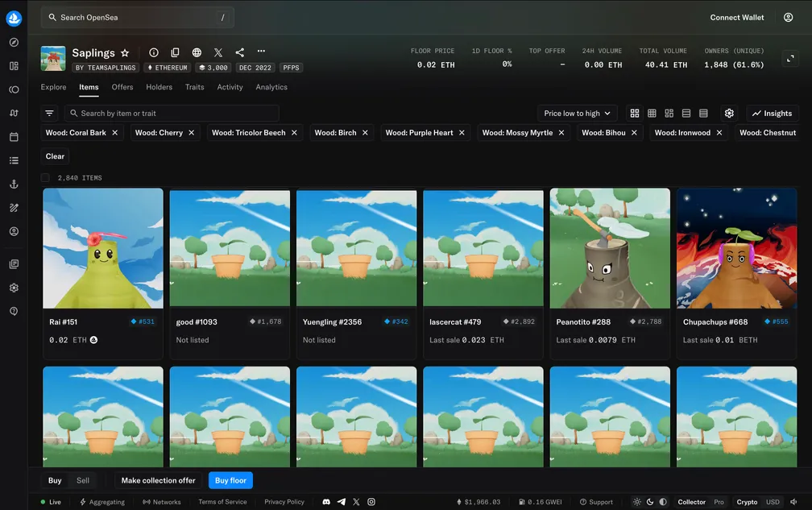Open the Discord link icon in footer

[326, 502]
